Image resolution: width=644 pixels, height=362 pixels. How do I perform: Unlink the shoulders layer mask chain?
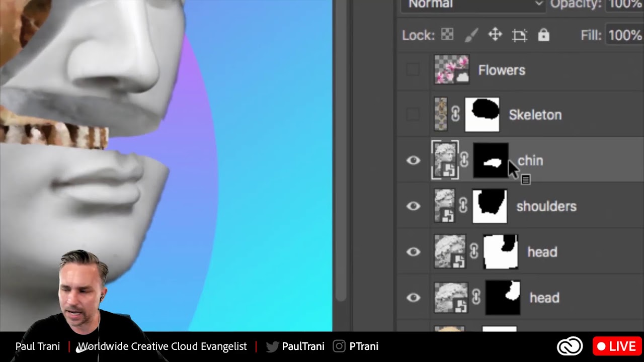click(x=463, y=206)
